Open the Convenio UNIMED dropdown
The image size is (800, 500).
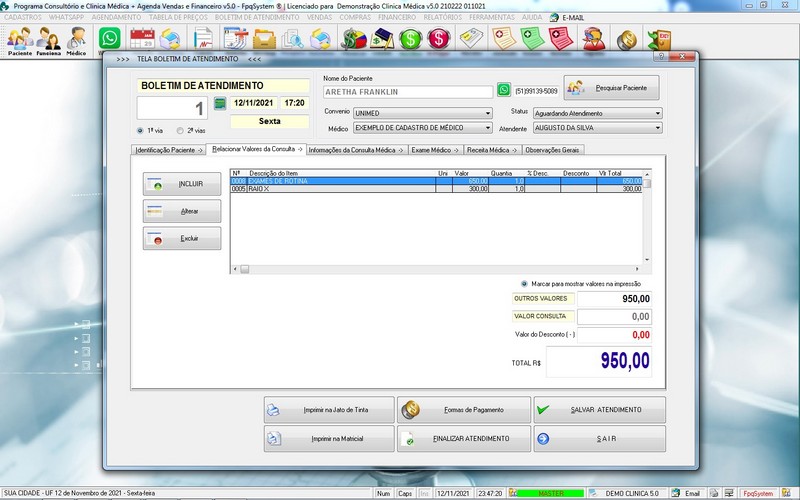[x=423, y=113]
